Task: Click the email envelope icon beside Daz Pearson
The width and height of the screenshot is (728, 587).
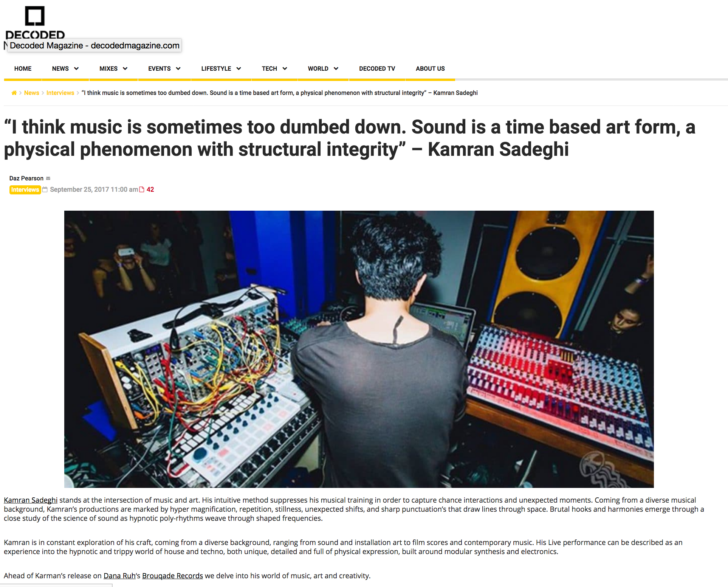Action: [x=48, y=179]
